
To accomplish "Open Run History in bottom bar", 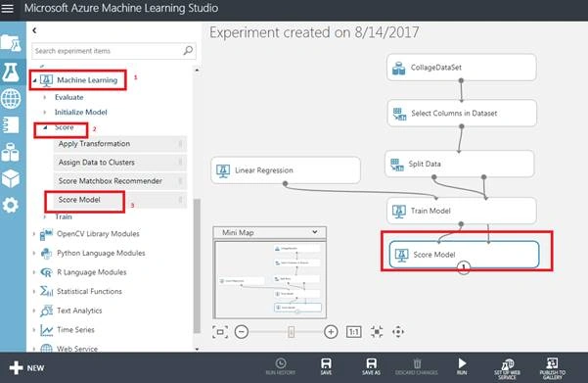I will pos(281,366).
